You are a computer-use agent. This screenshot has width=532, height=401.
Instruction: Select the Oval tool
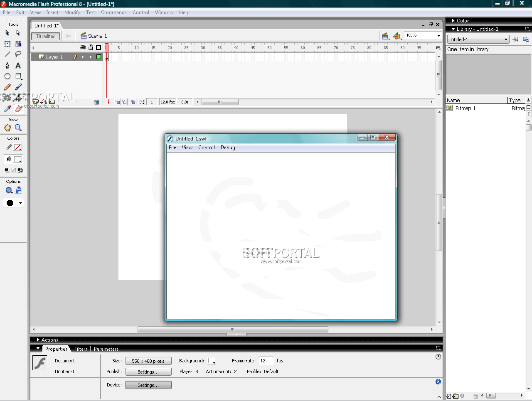pos(7,76)
